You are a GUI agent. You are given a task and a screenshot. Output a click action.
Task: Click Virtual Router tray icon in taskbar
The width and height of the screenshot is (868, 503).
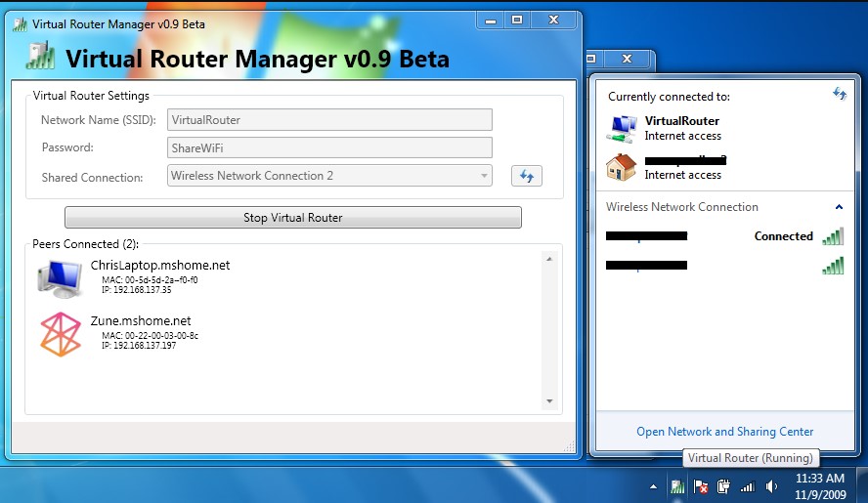[677, 485]
